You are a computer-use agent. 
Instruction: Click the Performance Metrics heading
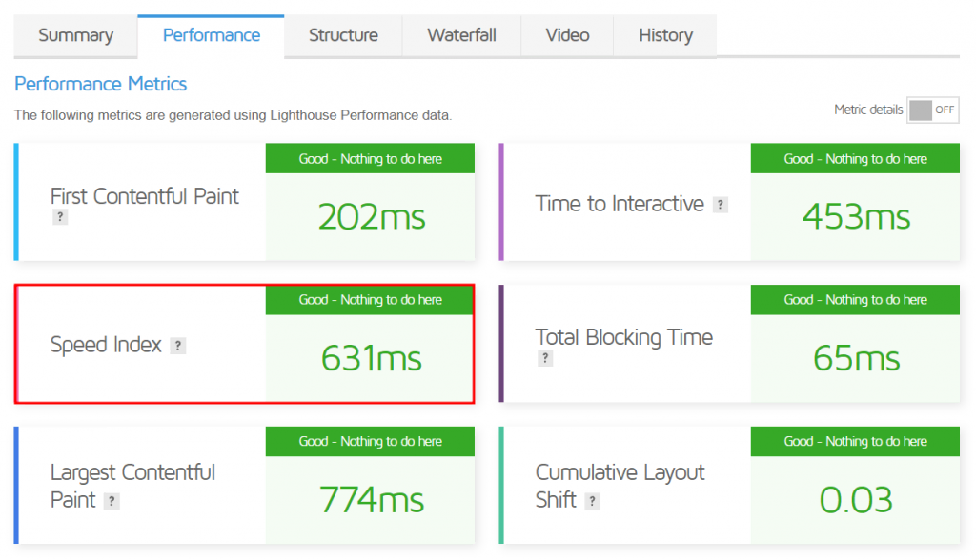(100, 84)
